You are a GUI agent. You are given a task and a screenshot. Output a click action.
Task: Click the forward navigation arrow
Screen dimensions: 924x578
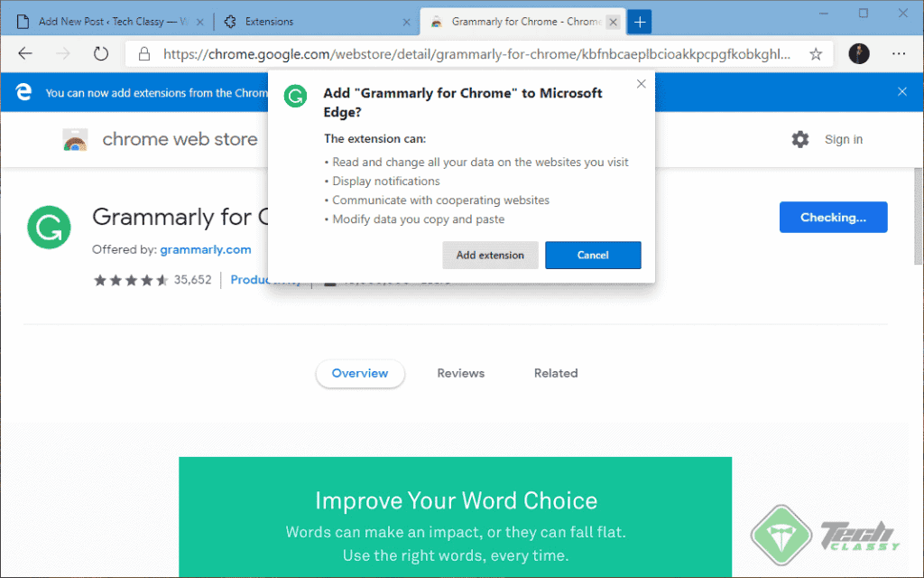[x=63, y=53]
